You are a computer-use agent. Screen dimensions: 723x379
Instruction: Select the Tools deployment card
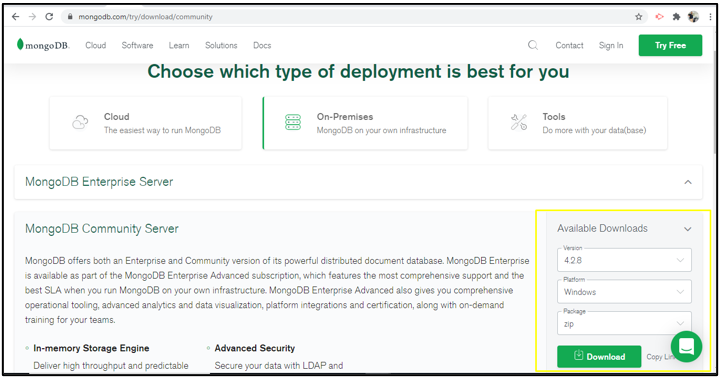[577, 123]
